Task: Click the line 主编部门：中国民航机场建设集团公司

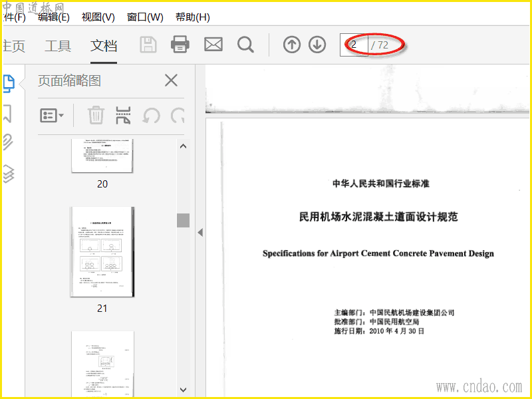Action: pos(394,313)
